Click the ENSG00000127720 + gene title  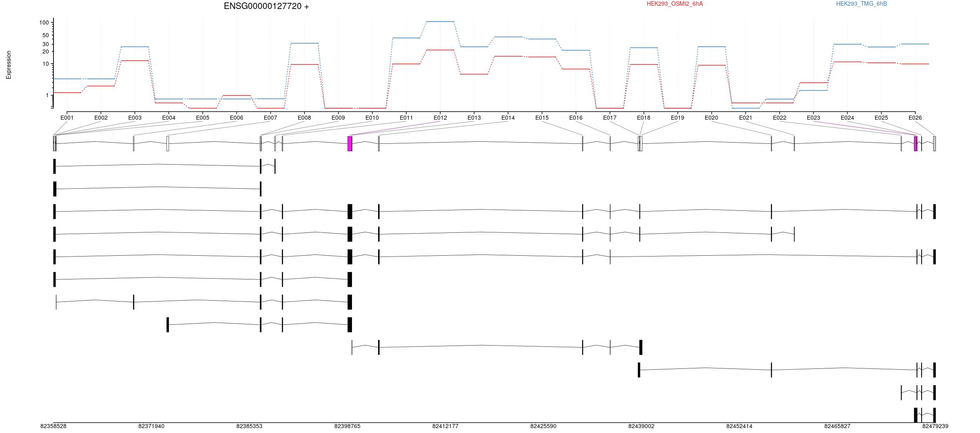tap(266, 6)
